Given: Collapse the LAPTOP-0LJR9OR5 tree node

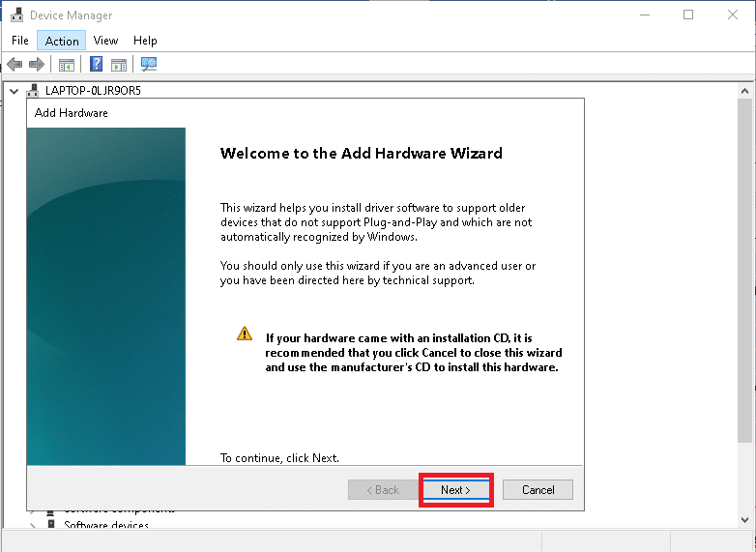Looking at the screenshot, I should click(x=15, y=91).
